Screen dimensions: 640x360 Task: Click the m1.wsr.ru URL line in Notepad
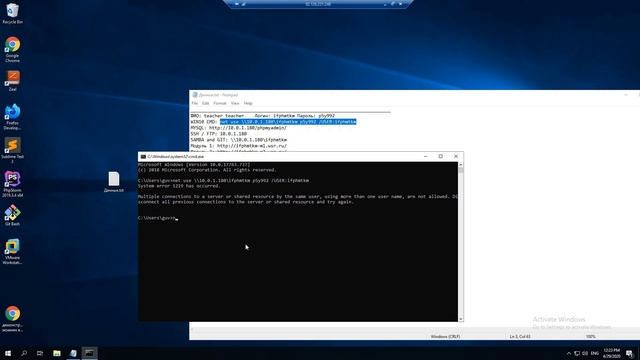point(238,146)
